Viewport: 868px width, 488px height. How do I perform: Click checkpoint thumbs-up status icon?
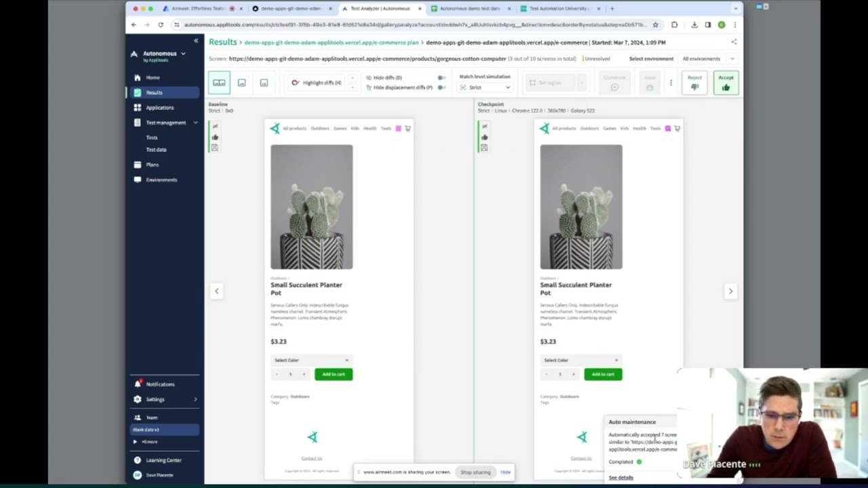[484, 137]
